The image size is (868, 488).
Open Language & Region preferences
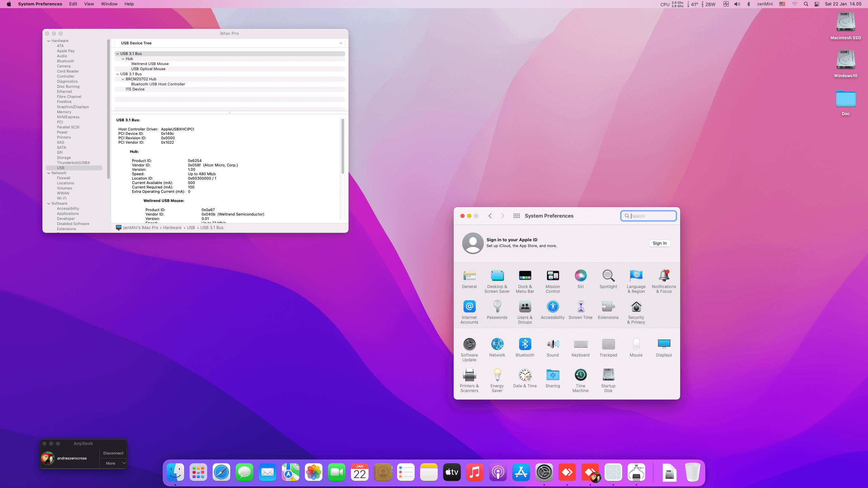pyautogui.click(x=636, y=281)
